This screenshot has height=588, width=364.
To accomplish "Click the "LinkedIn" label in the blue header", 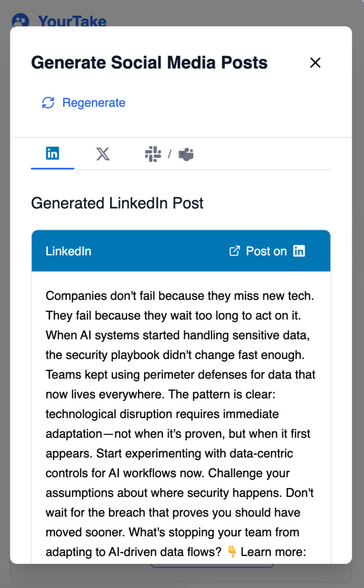I will coord(69,251).
